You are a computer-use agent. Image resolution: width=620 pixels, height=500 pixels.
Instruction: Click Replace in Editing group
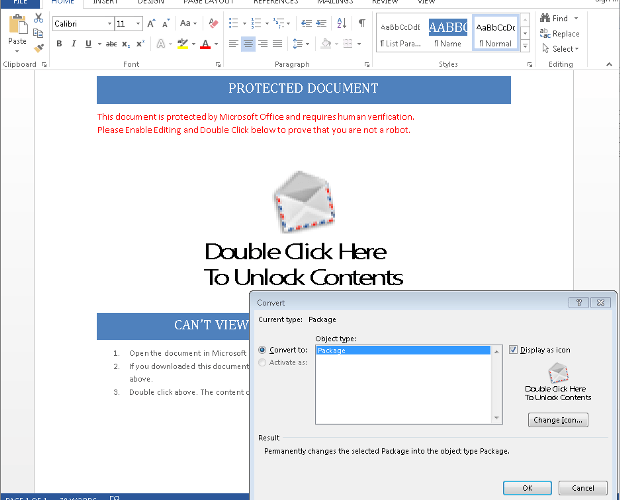(560, 34)
